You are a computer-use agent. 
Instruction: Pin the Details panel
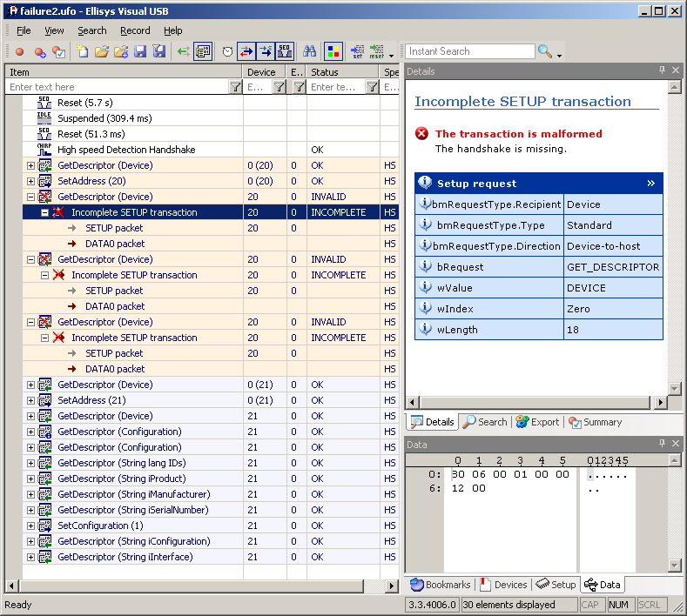pyautogui.click(x=662, y=70)
